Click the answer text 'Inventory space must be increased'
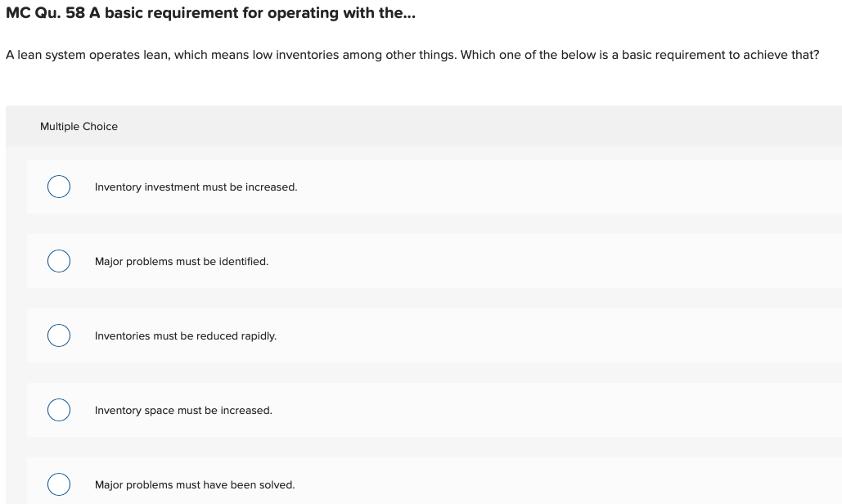The width and height of the screenshot is (842, 504). [x=183, y=410]
